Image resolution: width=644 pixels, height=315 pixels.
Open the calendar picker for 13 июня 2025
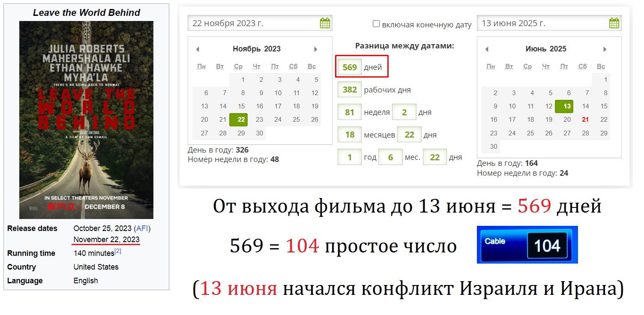click(614, 23)
